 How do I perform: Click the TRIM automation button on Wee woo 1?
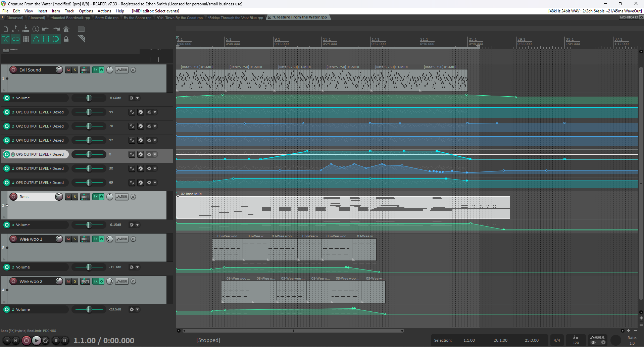(x=122, y=239)
